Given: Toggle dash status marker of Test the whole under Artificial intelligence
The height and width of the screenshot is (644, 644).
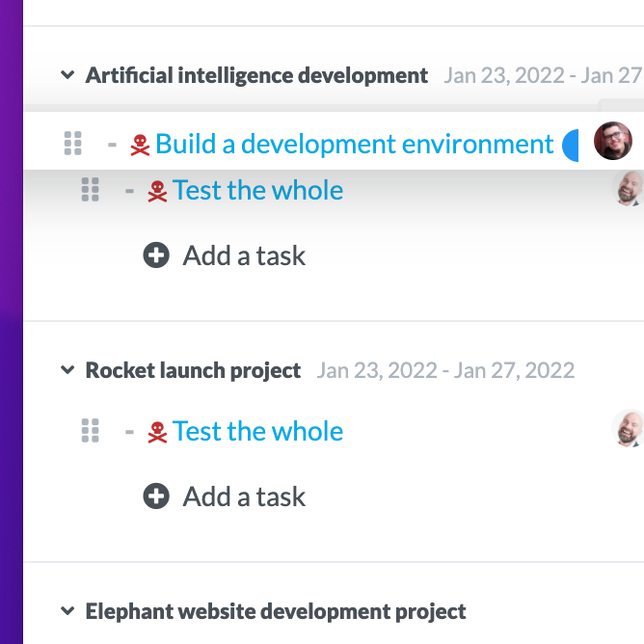Looking at the screenshot, I should pyautogui.click(x=129, y=191).
